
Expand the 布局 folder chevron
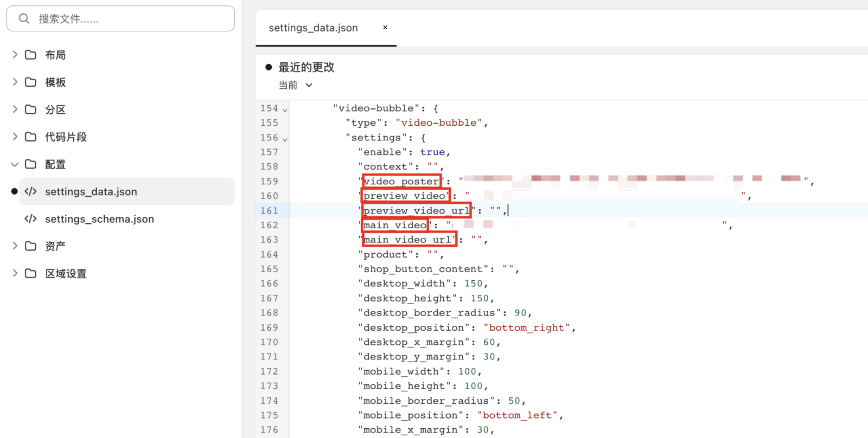click(15, 55)
